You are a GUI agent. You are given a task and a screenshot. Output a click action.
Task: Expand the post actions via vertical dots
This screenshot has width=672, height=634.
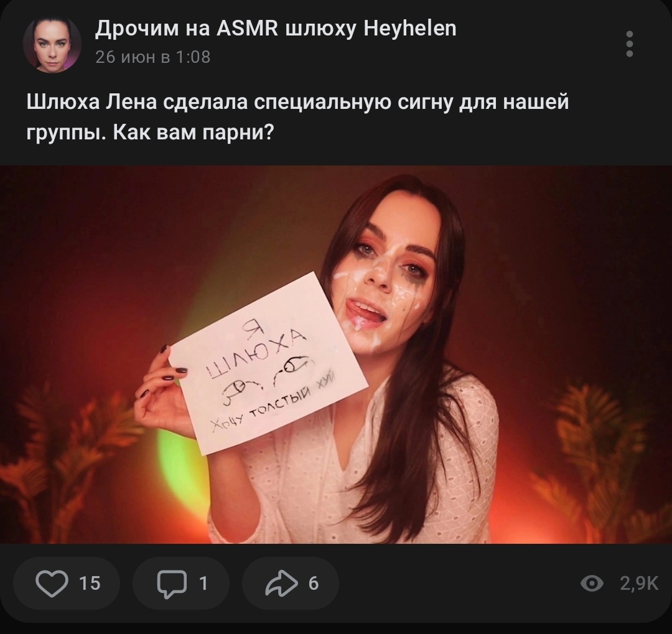(x=630, y=44)
